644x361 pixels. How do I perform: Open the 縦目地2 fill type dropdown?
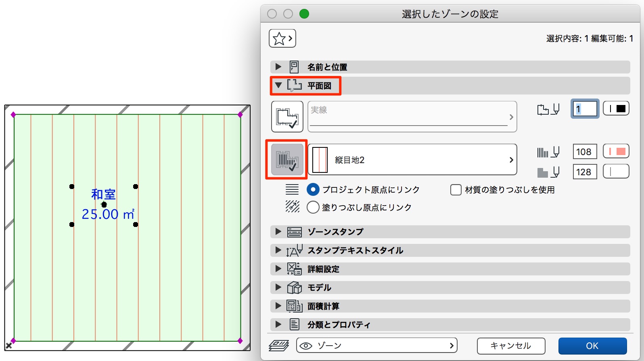412,160
